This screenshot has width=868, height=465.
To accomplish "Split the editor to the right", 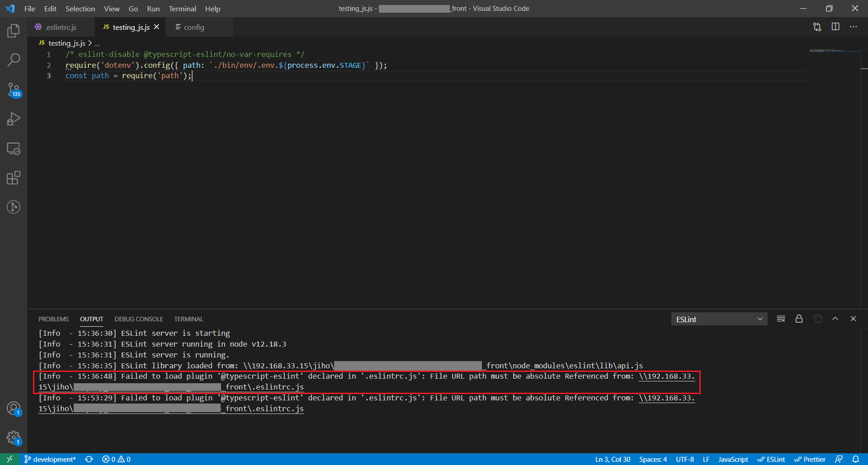I will click(835, 27).
